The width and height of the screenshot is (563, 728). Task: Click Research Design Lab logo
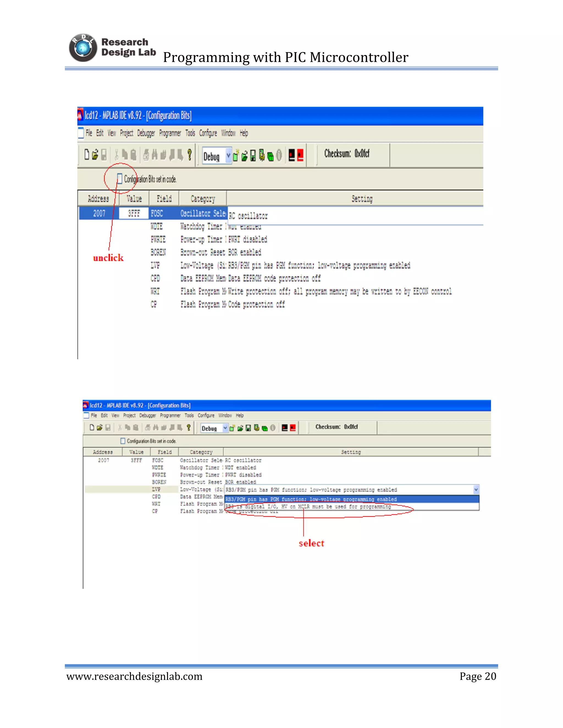point(112,48)
